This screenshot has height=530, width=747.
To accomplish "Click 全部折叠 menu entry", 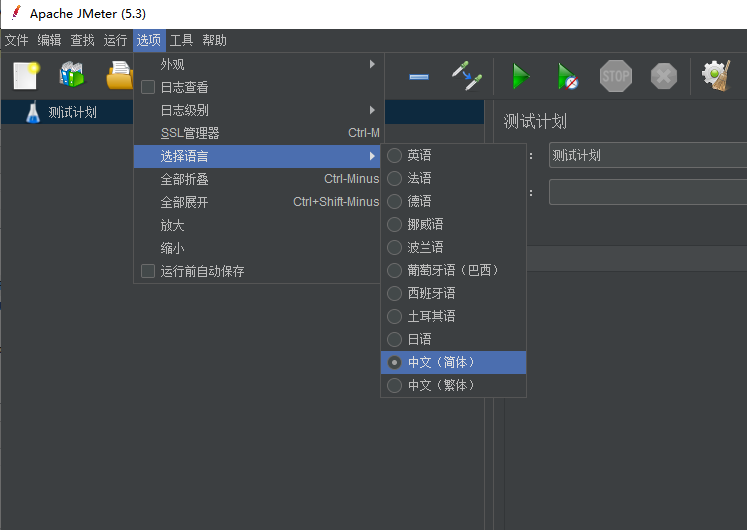I will 257,180.
